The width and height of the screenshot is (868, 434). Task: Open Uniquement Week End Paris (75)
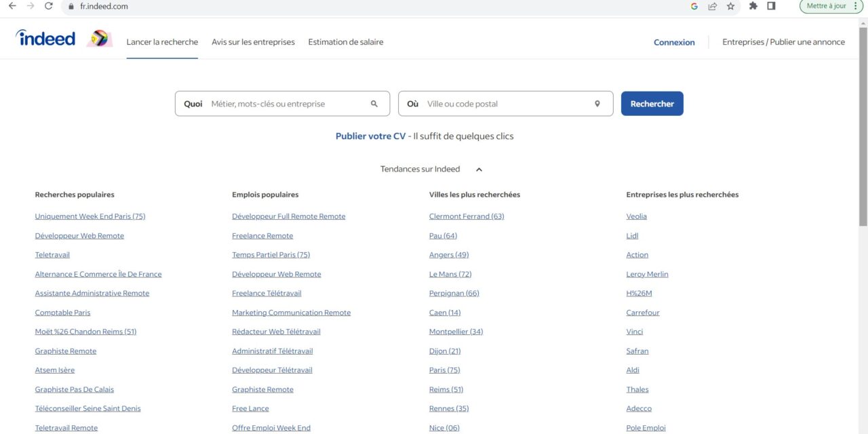click(x=90, y=216)
